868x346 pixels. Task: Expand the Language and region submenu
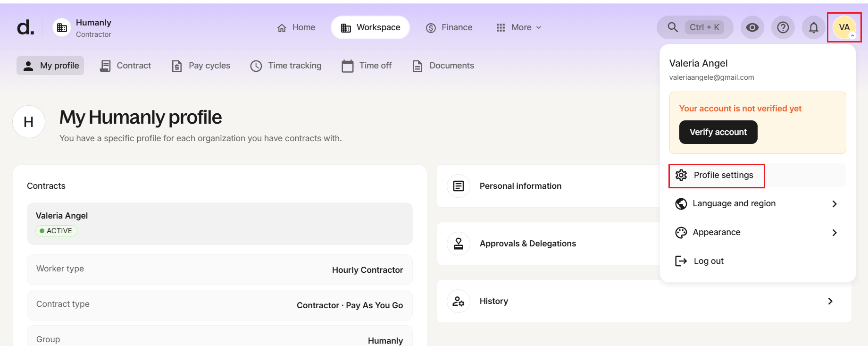(757, 203)
